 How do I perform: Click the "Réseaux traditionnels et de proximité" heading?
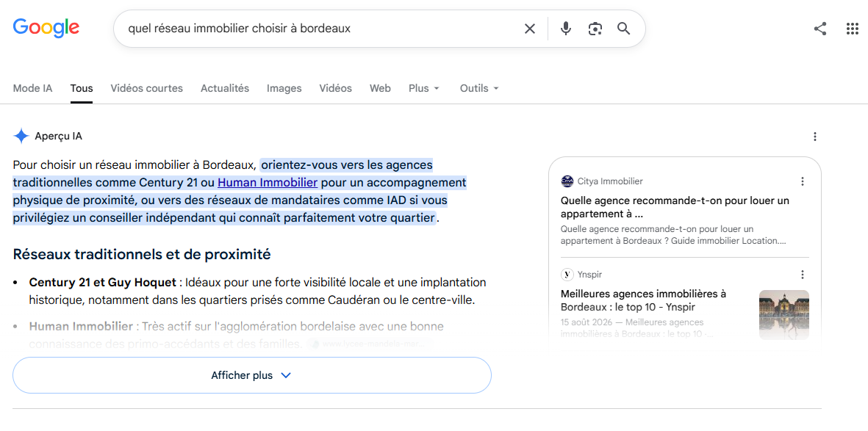(x=142, y=255)
